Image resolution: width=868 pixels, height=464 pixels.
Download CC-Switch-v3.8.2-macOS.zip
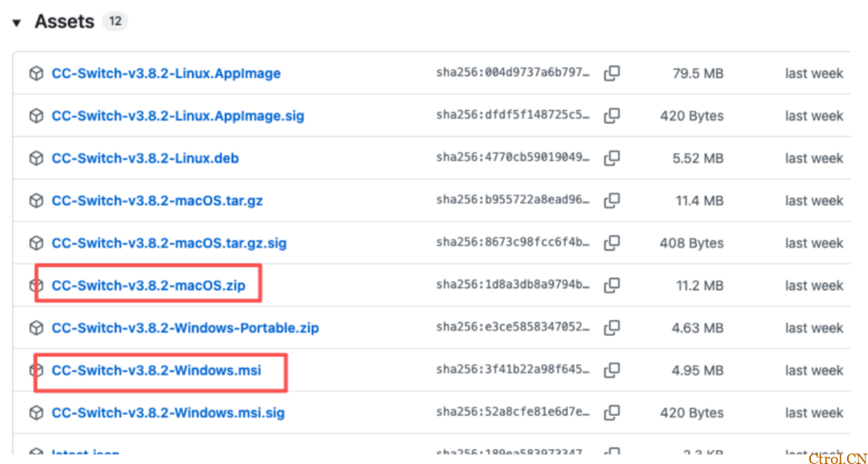(149, 285)
